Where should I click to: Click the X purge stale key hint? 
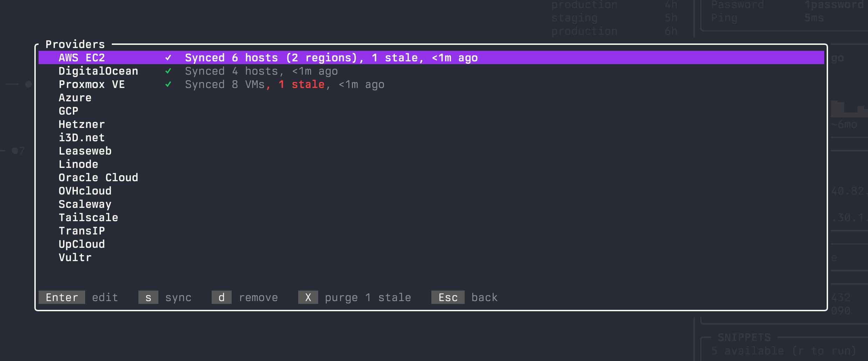pos(355,297)
